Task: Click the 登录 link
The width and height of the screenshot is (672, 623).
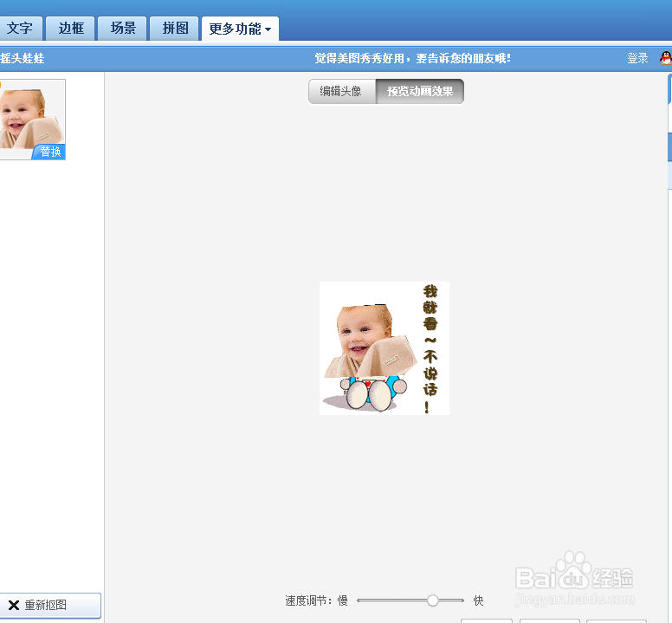Action: click(637, 58)
